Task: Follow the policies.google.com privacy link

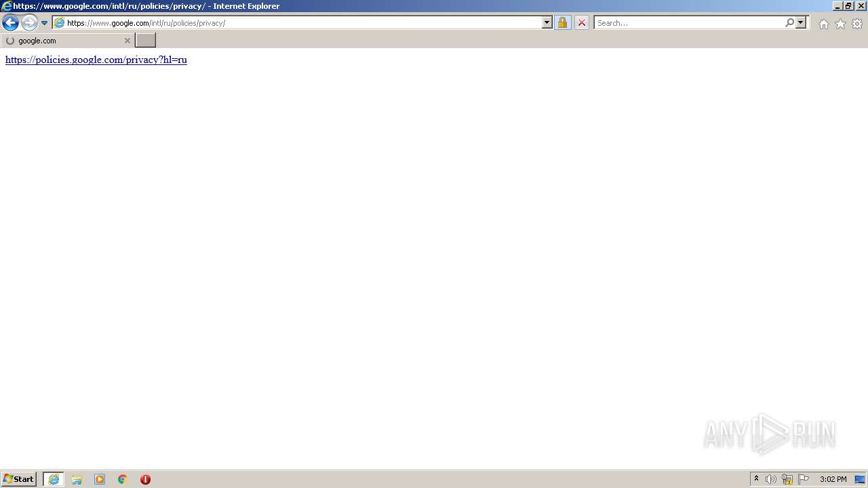Action: click(96, 60)
